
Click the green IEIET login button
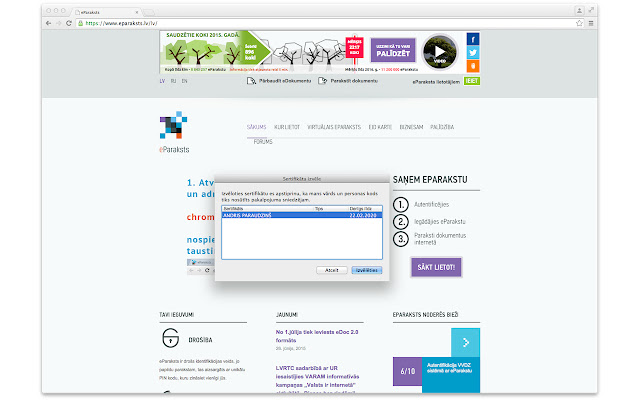pyautogui.click(x=471, y=81)
